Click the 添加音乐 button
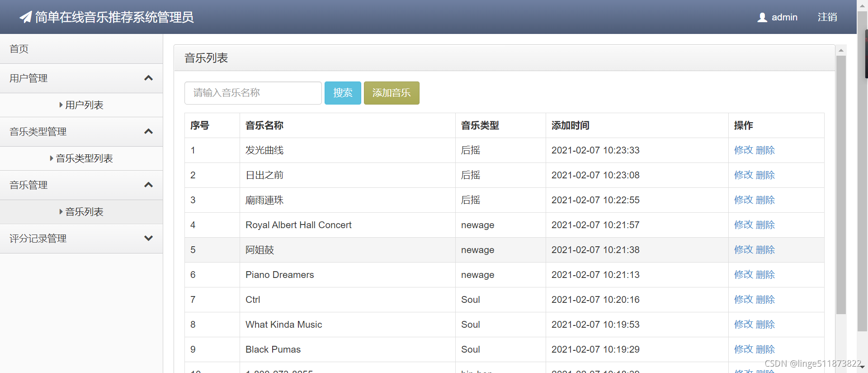 click(392, 93)
